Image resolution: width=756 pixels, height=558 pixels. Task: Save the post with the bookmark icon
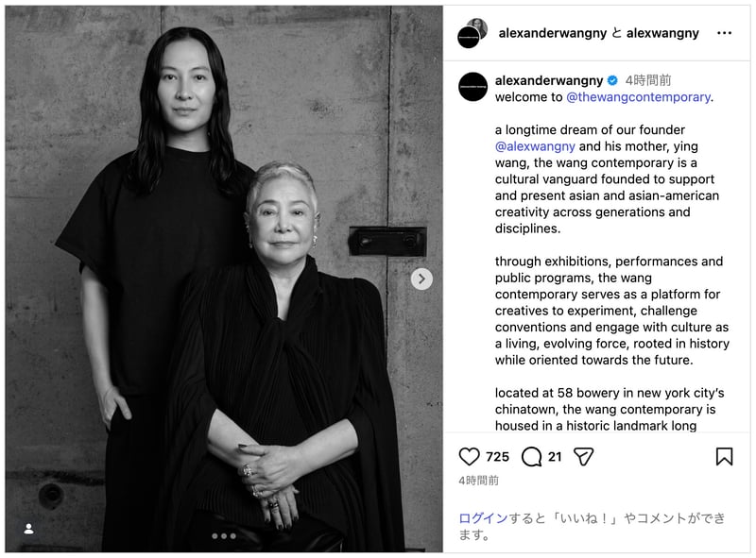point(724,456)
